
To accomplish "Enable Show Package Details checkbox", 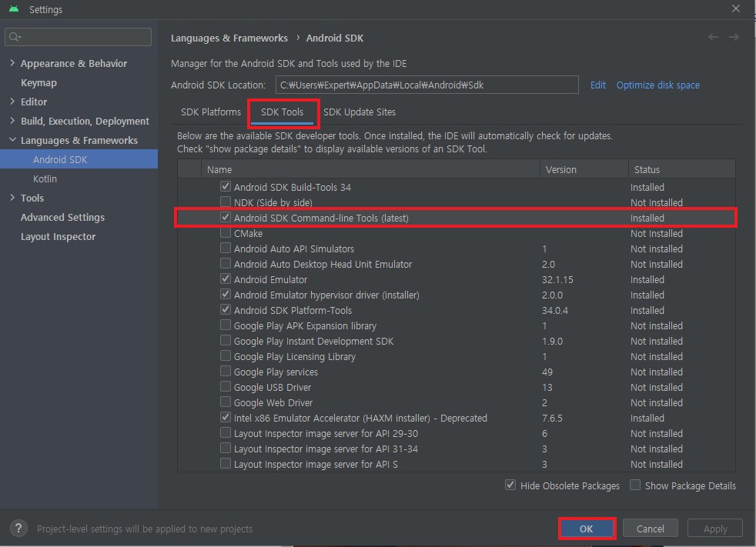I will (635, 485).
